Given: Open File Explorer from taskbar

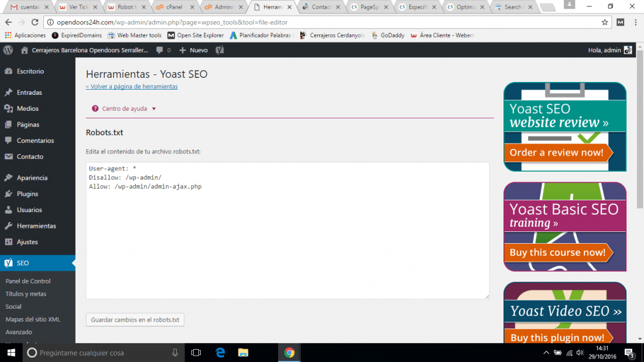Looking at the screenshot, I should [243, 353].
